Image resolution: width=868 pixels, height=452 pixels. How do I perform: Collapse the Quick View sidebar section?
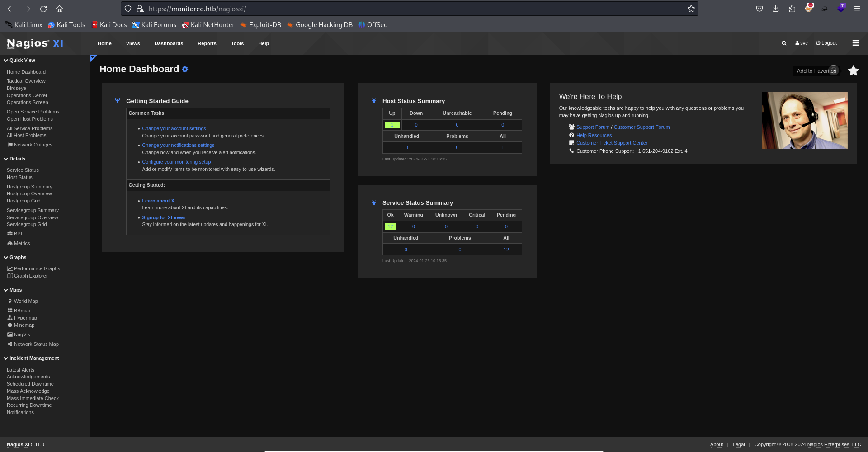[19, 60]
